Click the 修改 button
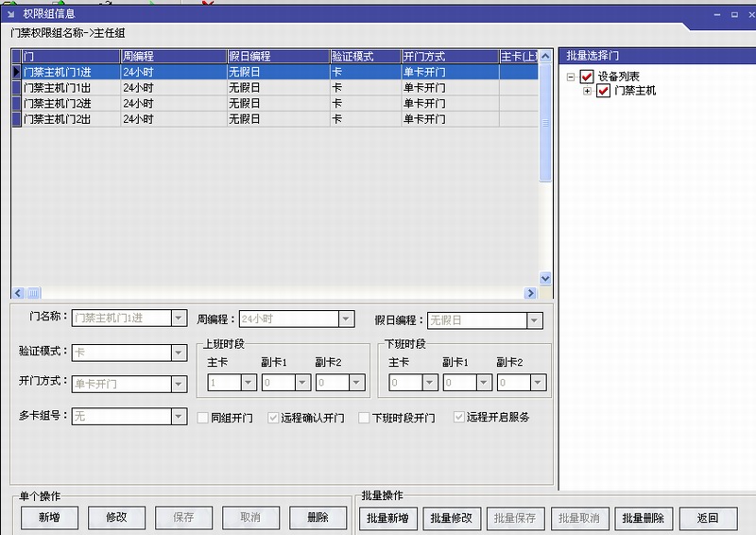The height and width of the screenshot is (535, 756). [x=116, y=517]
